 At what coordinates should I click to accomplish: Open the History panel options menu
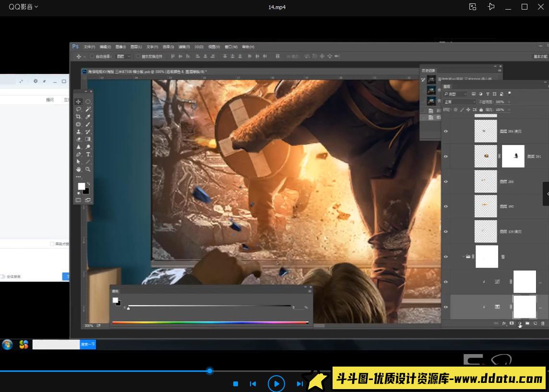tap(499, 71)
